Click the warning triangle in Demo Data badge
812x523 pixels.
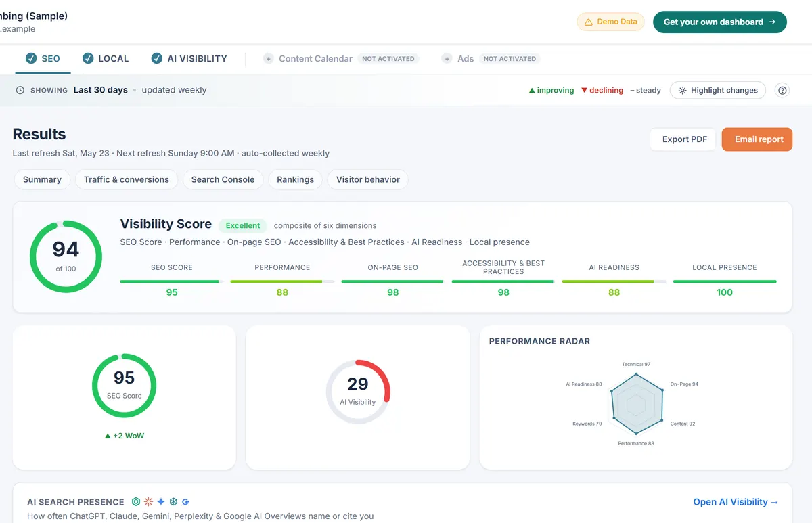[x=589, y=22]
